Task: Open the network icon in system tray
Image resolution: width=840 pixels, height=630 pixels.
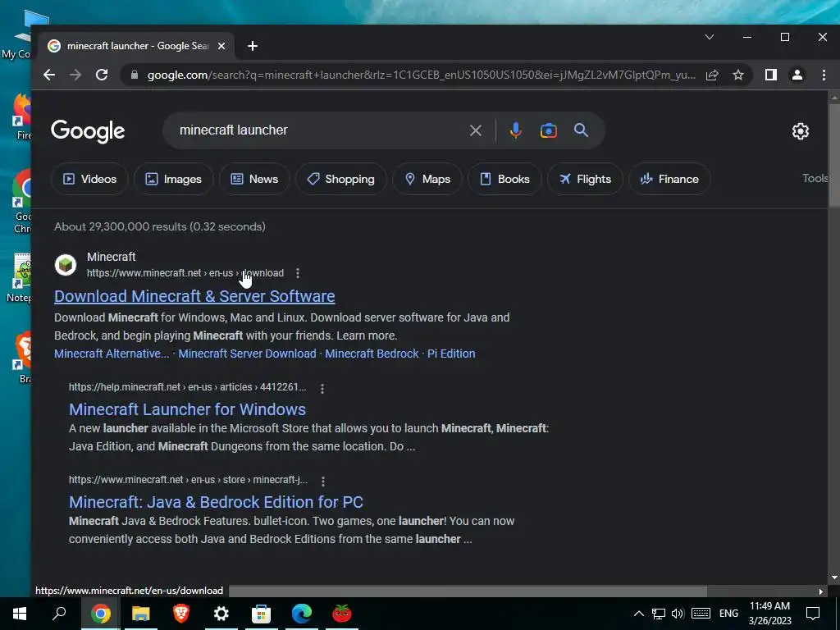Action: 659,614
